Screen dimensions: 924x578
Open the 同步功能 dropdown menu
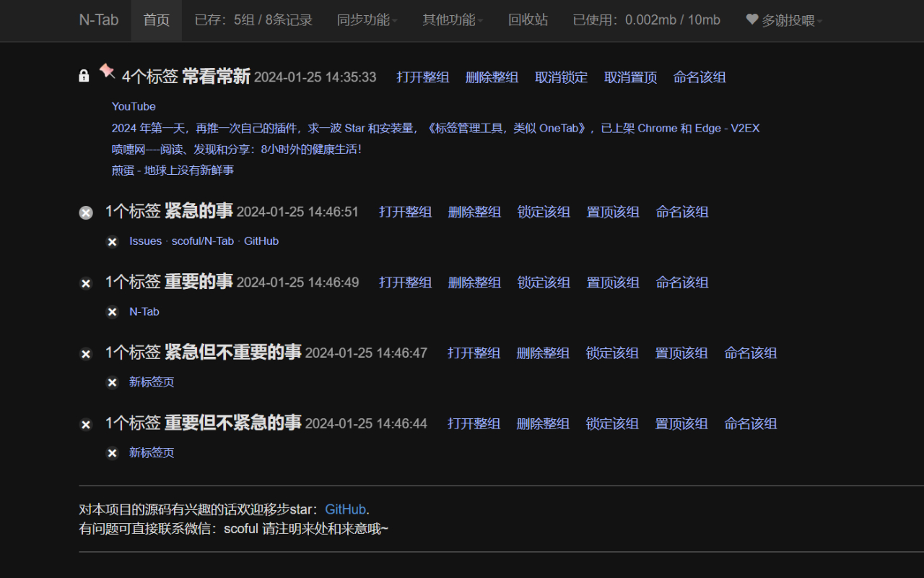[365, 20]
